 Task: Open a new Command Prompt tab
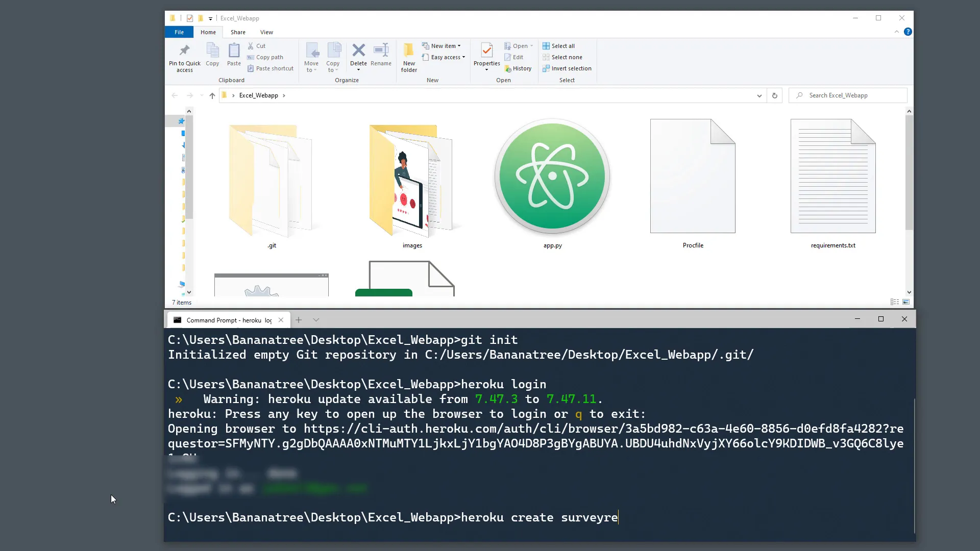[299, 320]
